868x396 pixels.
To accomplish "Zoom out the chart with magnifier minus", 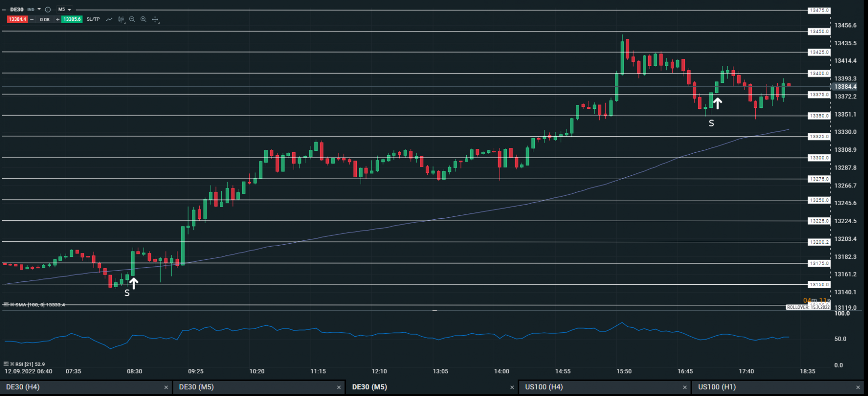I will pos(132,19).
